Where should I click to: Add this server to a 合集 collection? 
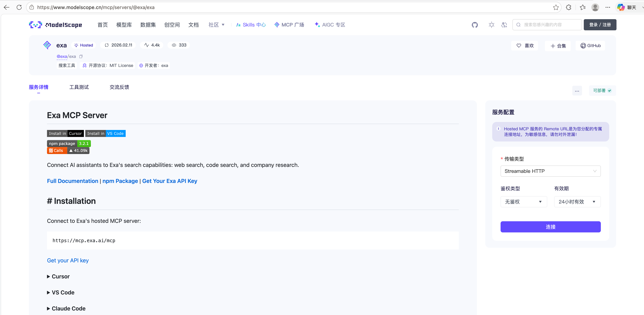[x=558, y=46]
